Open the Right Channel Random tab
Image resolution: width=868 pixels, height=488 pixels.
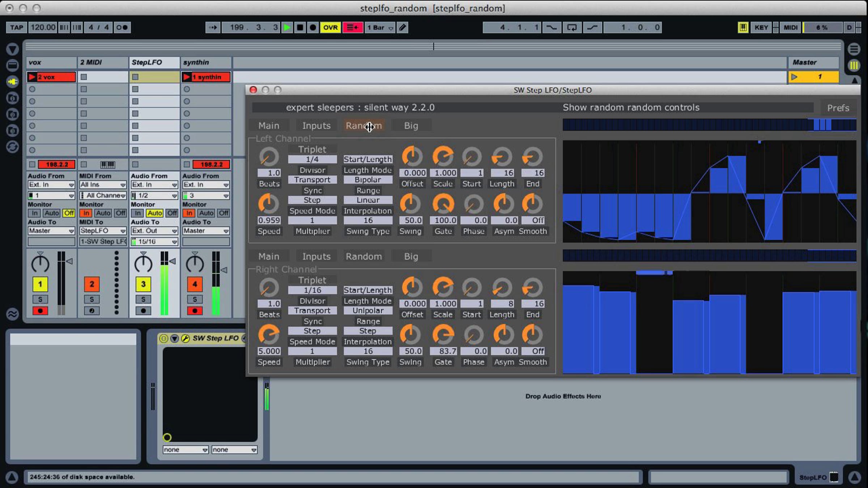point(364,256)
